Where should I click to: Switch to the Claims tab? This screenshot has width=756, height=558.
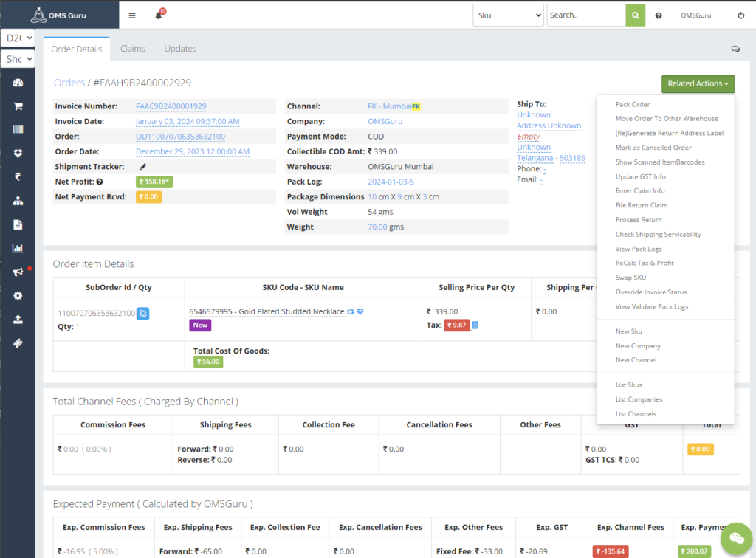pos(133,49)
